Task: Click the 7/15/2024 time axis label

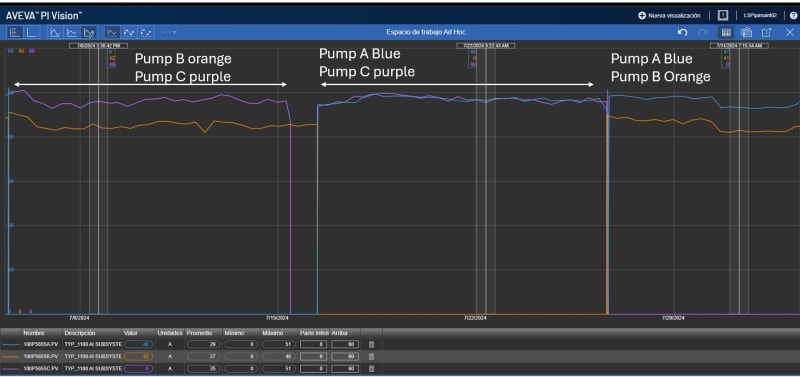Action: (x=277, y=318)
